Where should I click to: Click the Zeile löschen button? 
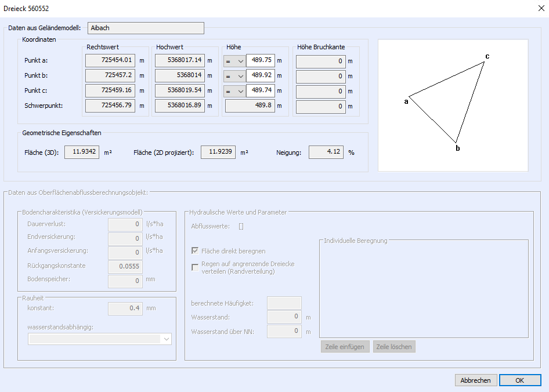[394, 347]
